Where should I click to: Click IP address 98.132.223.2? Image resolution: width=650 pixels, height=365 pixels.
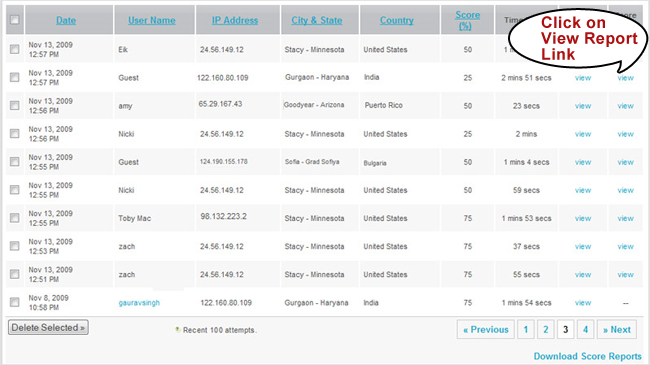pyautogui.click(x=223, y=216)
